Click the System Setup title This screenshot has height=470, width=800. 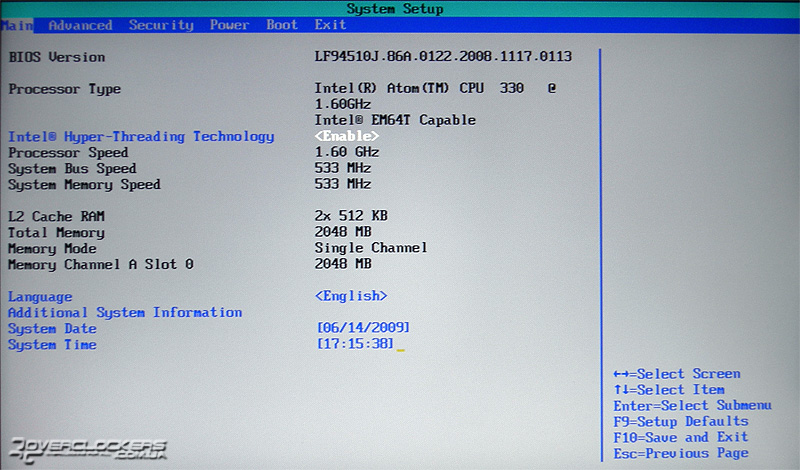pyautogui.click(x=395, y=9)
